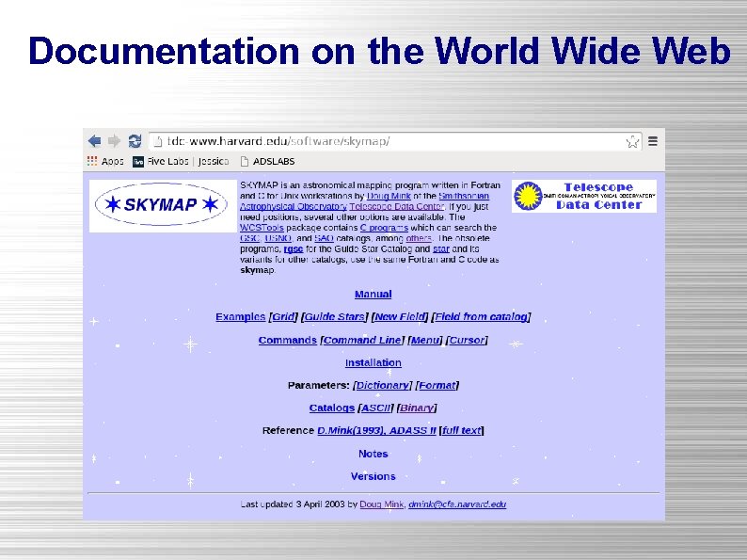Viewport: 747px width, 560px height.
Task: Open the Installation link
Action: pyautogui.click(x=373, y=362)
